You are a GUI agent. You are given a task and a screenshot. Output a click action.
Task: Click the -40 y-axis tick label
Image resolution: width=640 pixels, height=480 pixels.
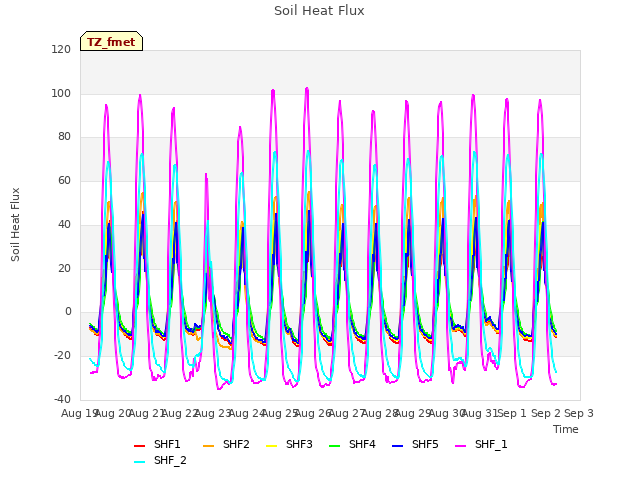coord(62,399)
